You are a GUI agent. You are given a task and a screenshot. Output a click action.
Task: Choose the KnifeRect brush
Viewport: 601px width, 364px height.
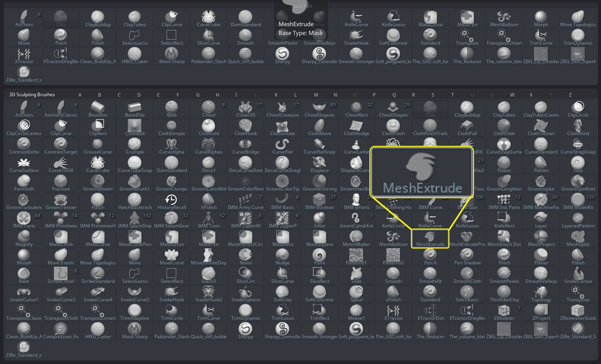(x=504, y=220)
